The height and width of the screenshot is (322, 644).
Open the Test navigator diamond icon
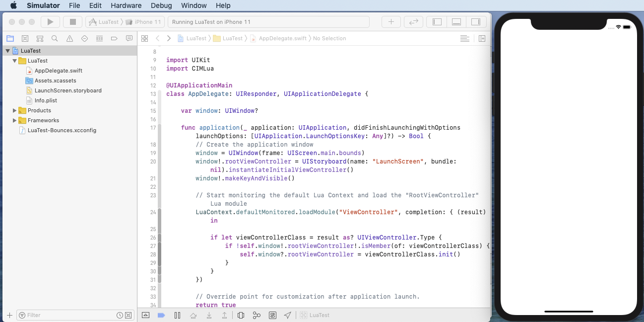[x=84, y=38]
